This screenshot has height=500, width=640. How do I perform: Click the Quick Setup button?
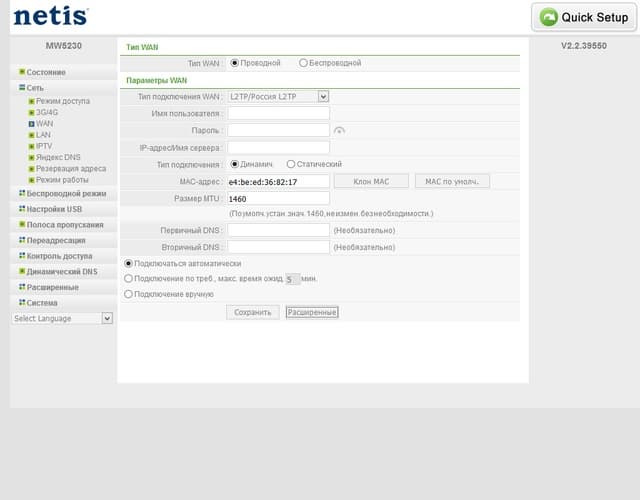pyautogui.click(x=584, y=18)
